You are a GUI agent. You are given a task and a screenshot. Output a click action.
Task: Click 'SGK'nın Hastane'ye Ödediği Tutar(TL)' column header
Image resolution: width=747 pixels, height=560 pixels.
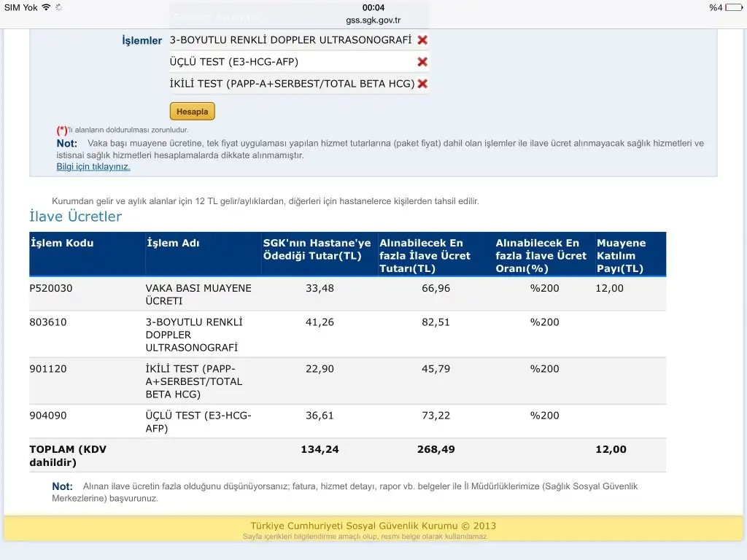click(317, 249)
